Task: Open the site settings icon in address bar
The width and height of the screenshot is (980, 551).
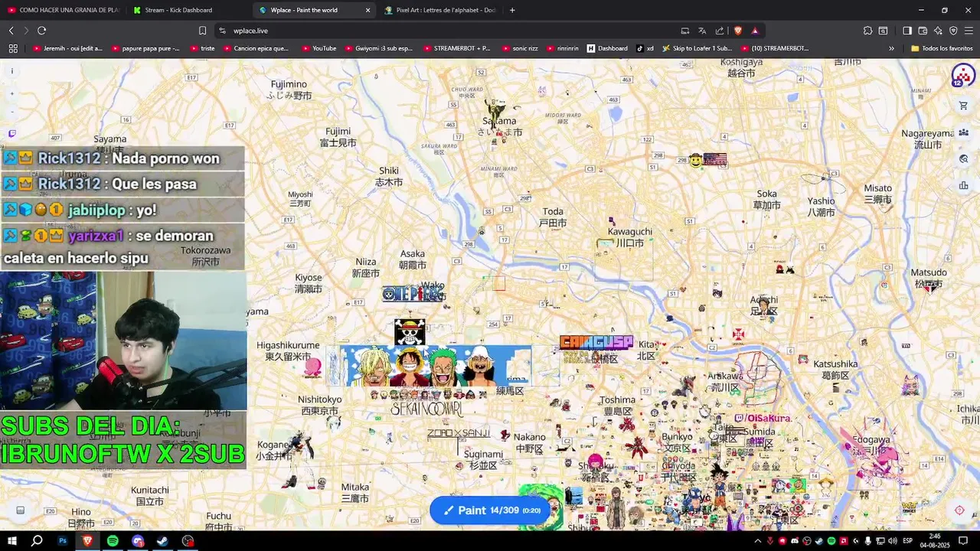Action: pyautogui.click(x=222, y=31)
